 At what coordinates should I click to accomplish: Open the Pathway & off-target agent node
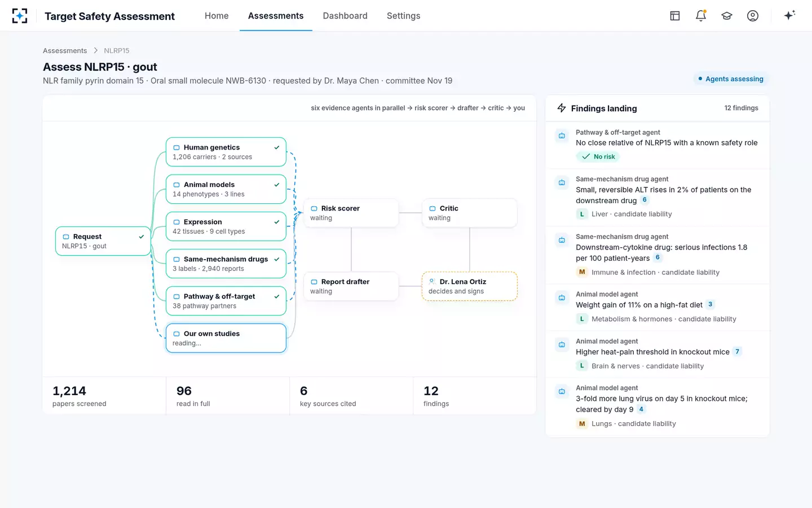(226, 301)
